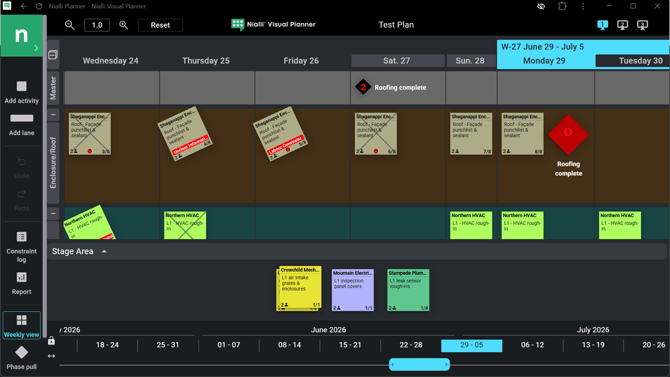Toggle the timeline lock icon
670x377 pixels.
pos(51,341)
